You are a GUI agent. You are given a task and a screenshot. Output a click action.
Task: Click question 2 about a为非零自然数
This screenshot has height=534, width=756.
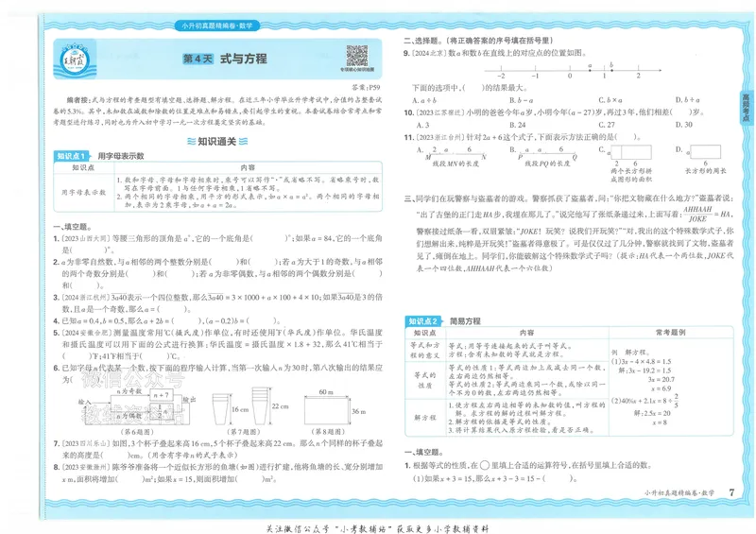[218, 273]
